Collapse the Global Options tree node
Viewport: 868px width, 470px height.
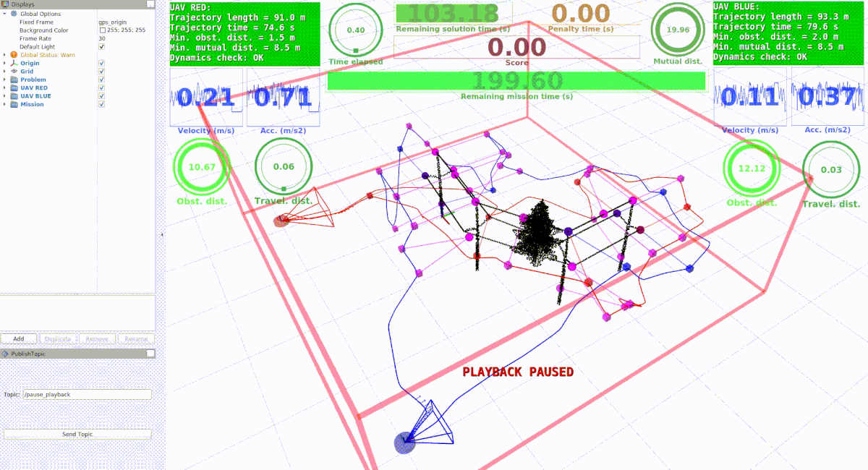click(x=5, y=14)
